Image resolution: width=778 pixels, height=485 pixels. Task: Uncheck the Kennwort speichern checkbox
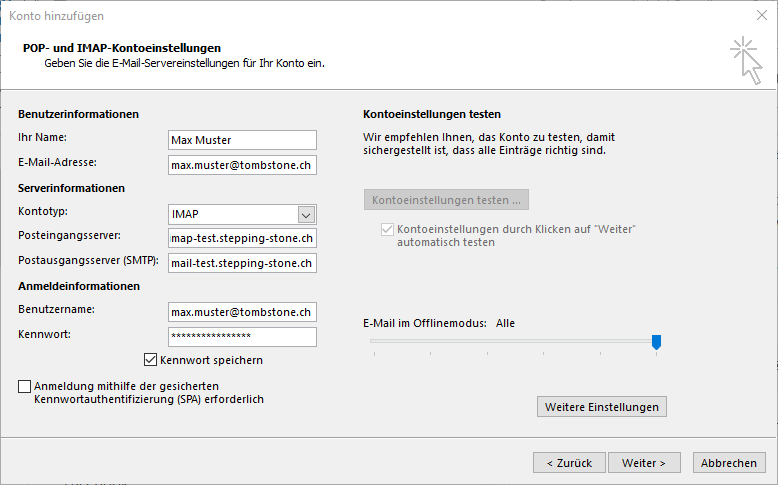click(151, 360)
